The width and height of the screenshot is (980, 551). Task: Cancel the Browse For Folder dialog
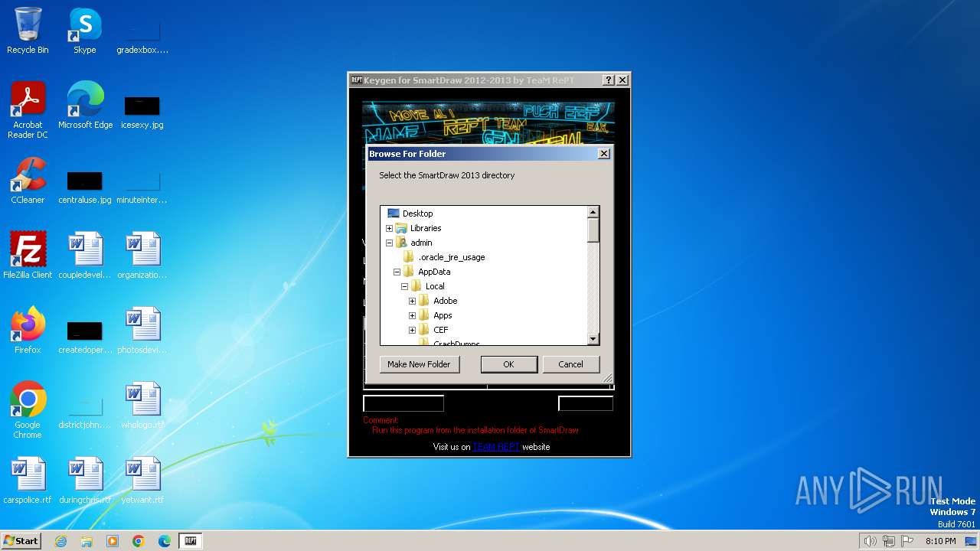point(570,364)
